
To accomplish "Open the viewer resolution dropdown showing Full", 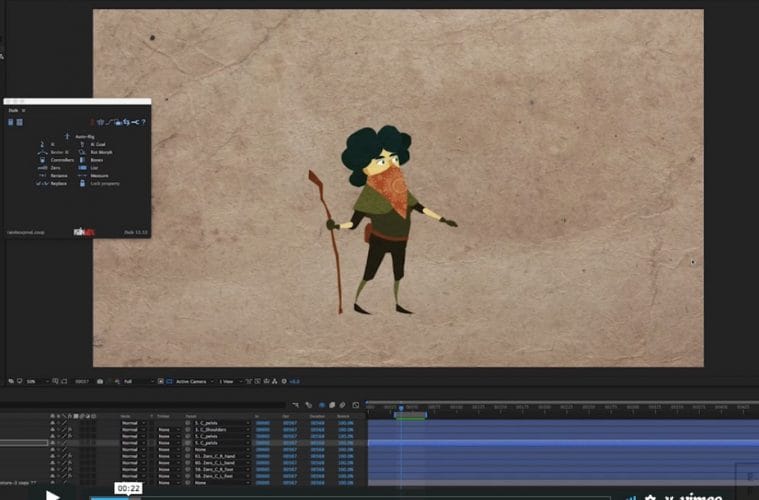I will click(130, 381).
